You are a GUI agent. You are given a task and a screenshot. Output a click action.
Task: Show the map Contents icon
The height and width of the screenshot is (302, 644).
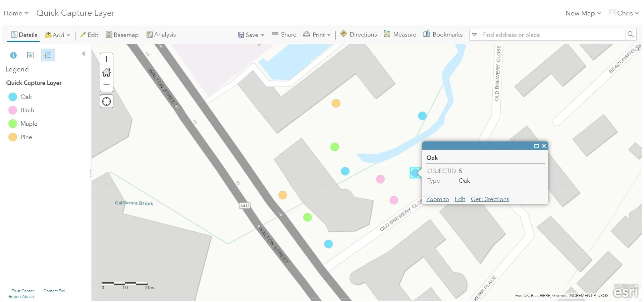click(30, 55)
